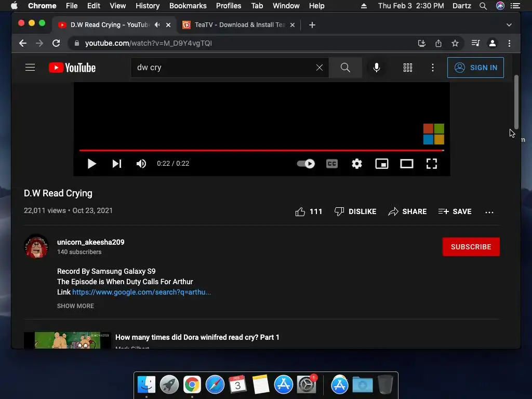Open the Chrome profile icon
Image resolution: width=532 pixels, height=399 pixels.
[493, 43]
